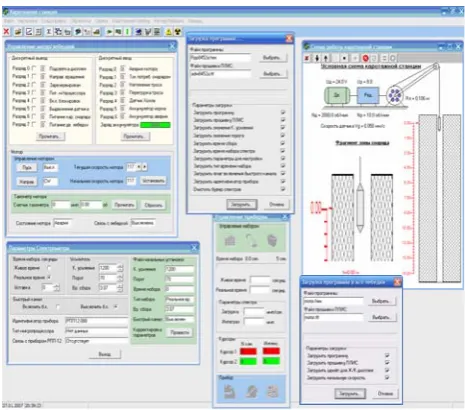Click first icon in green Управление набором panel

[230, 240]
